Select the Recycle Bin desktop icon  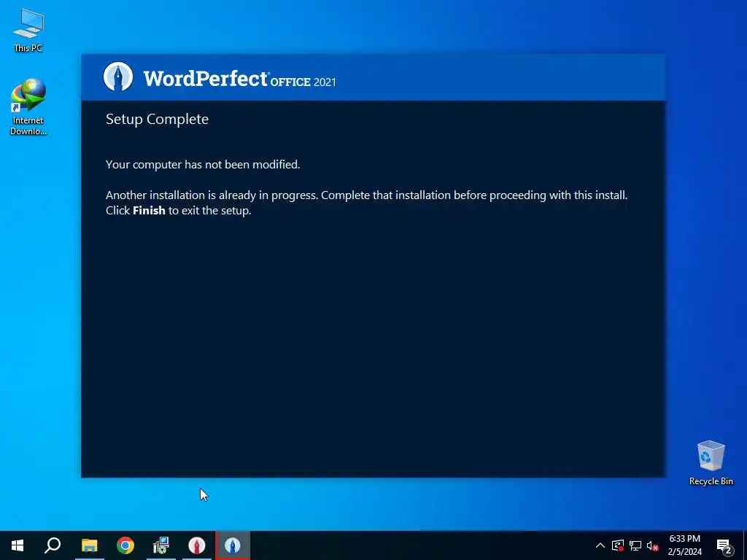point(711,463)
